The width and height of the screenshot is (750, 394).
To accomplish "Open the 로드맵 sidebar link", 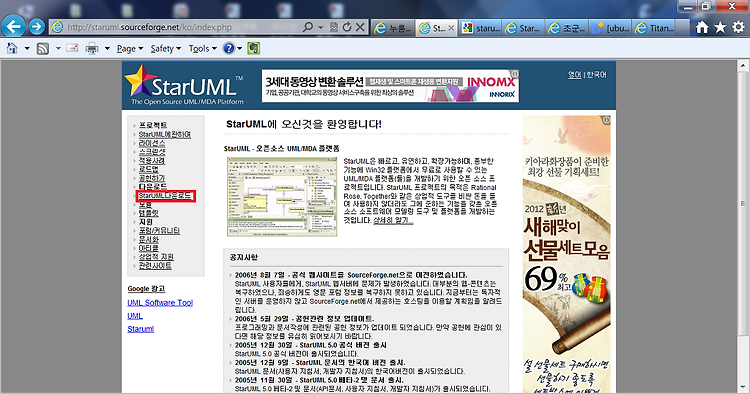I will click(x=148, y=169).
